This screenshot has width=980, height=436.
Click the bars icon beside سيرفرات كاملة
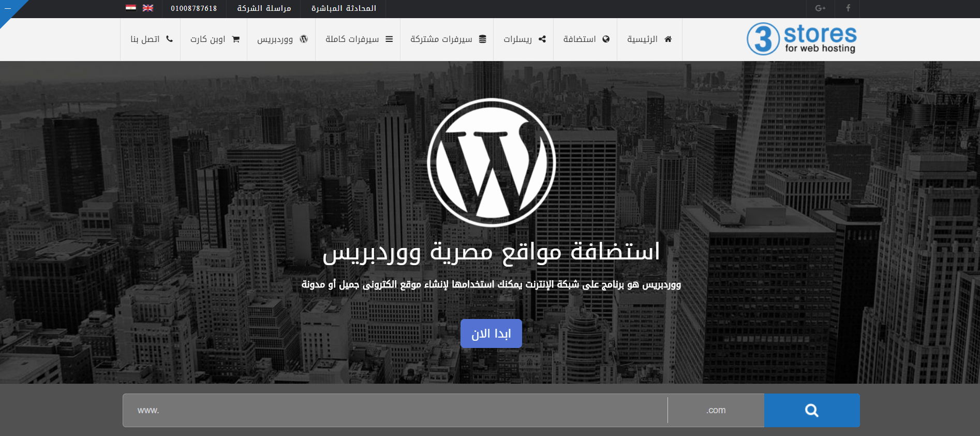389,39
